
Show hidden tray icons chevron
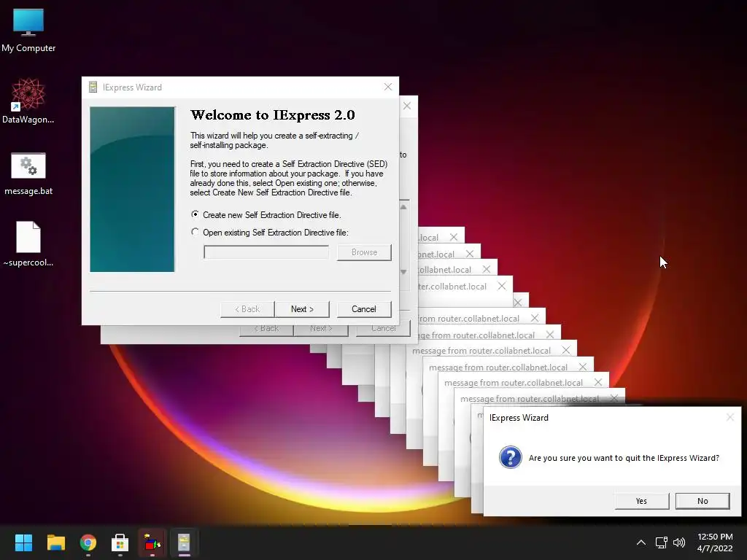pos(641,542)
